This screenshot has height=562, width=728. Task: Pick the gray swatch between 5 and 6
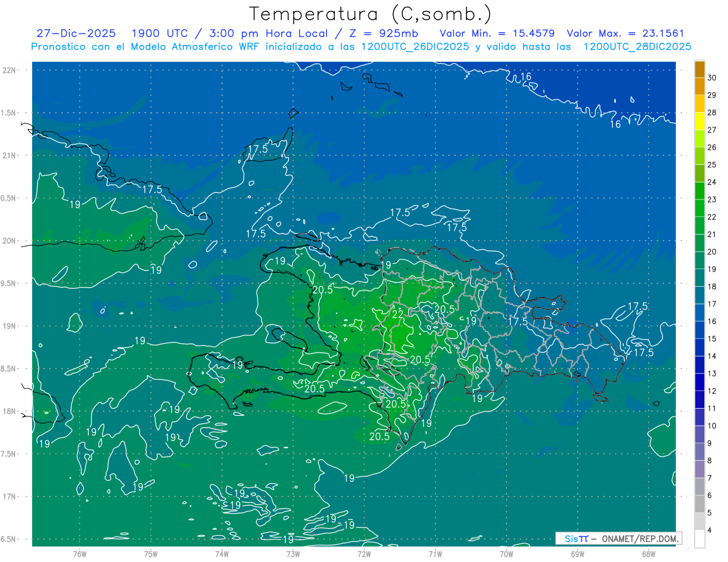click(699, 504)
